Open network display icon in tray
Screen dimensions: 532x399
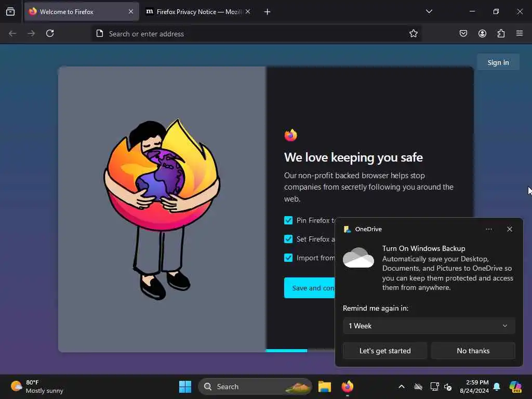(434, 387)
